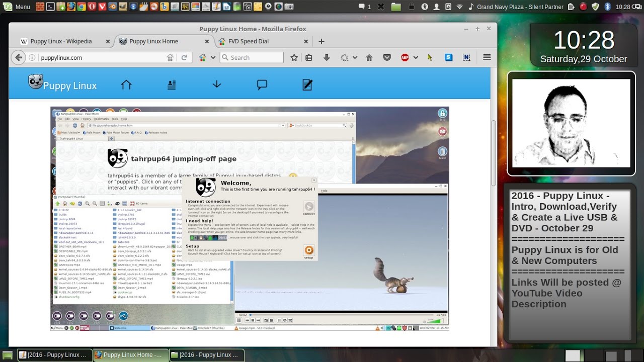Bookmark this page with the star
The image size is (644, 362).
[294, 57]
